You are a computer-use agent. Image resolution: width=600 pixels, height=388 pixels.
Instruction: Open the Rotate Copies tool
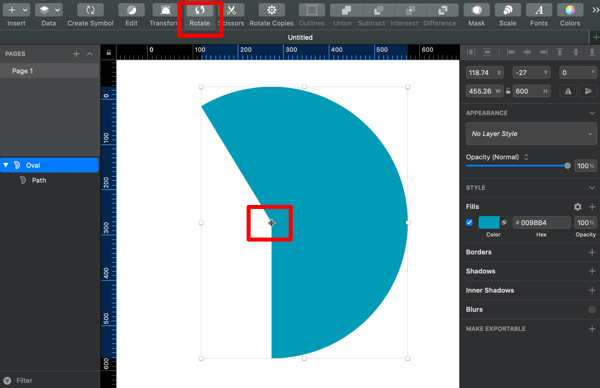coord(272,10)
